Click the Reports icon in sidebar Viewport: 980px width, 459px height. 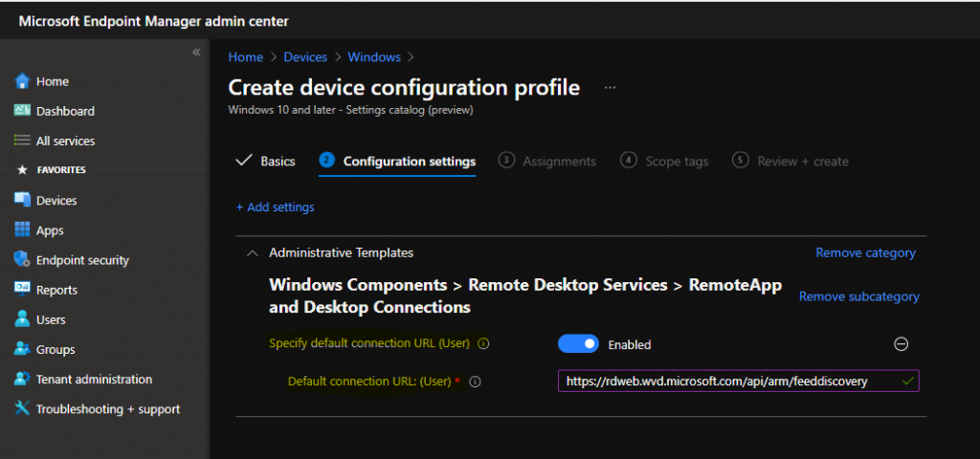point(22,289)
